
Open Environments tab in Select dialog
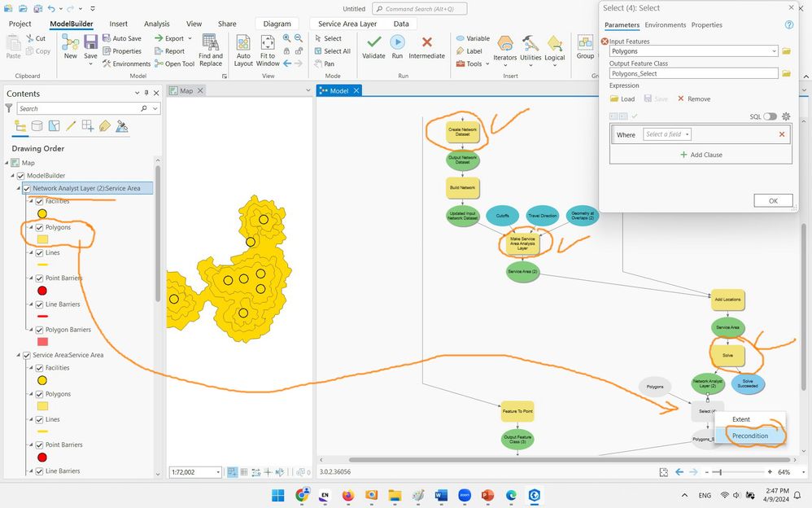[x=665, y=25]
